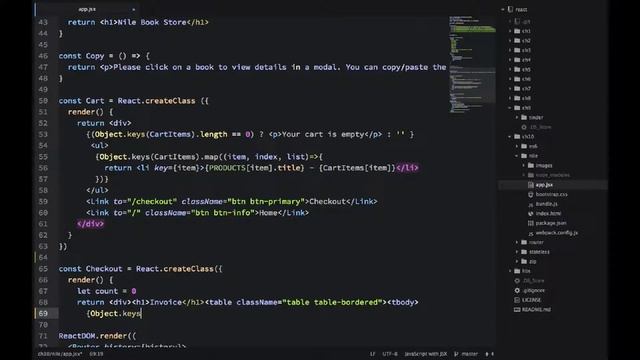
Task: Open the LICENSE file
Action: pos(531,300)
